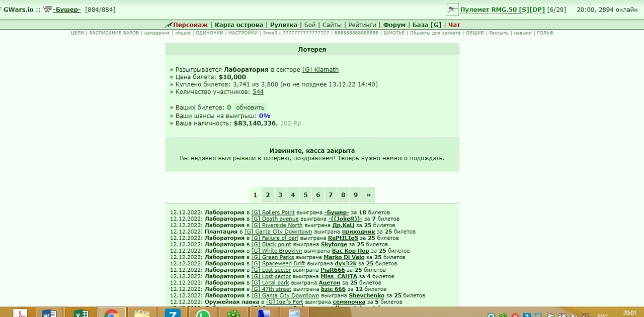The image size is (644, 317).
Task: Click the обновить button
Action: click(250, 108)
